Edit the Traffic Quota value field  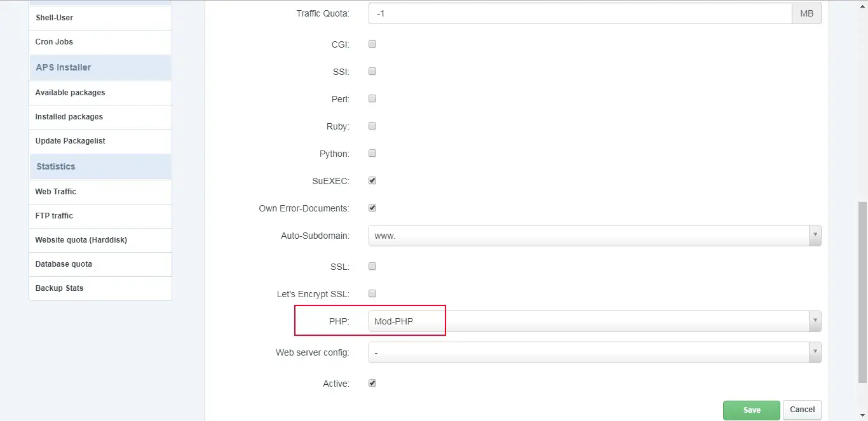(x=580, y=13)
